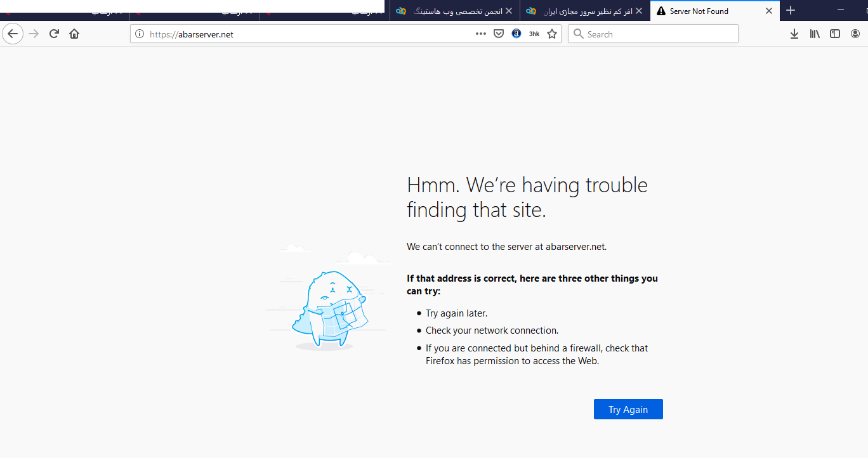Bookmark this page with the star icon
This screenshot has width=868, height=458.
point(552,34)
